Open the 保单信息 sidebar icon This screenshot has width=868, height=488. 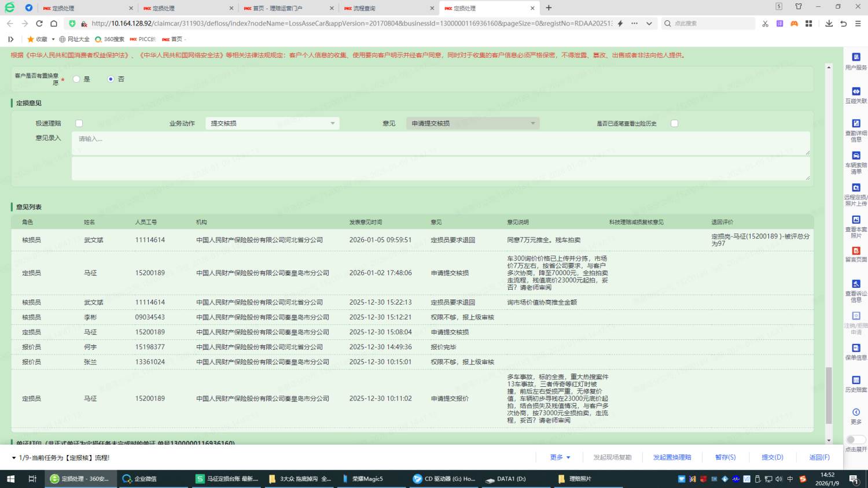point(856,348)
